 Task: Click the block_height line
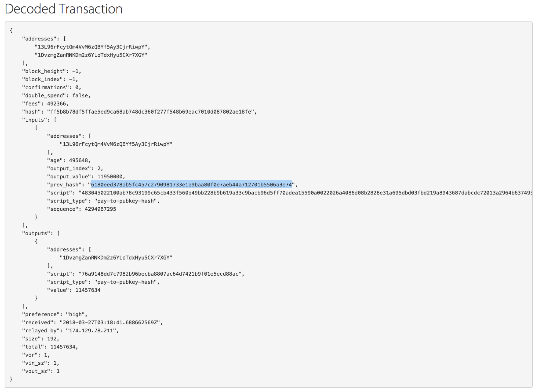click(x=51, y=71)
